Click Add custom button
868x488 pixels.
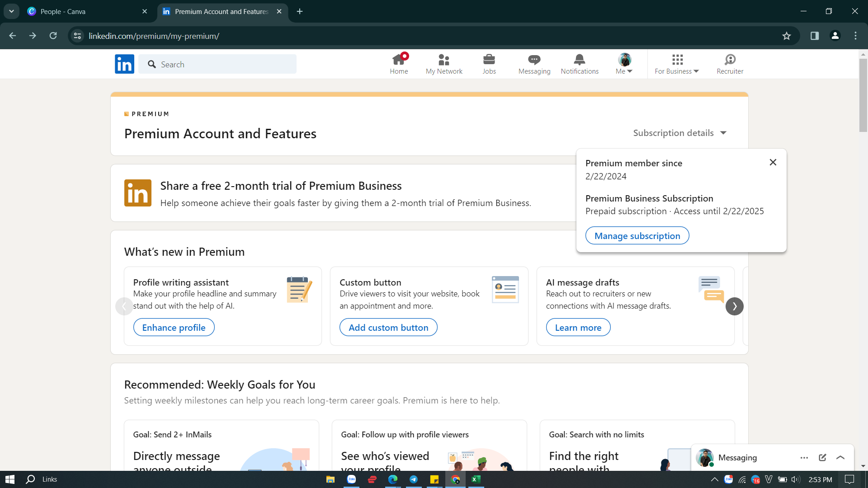(388, 328)
